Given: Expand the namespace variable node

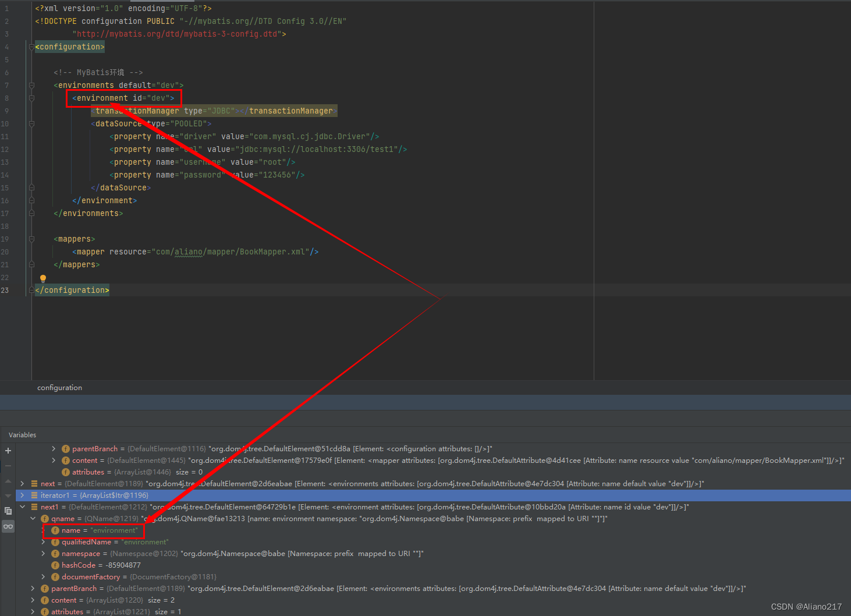Looking at the screenshot, I should [43, 554].
